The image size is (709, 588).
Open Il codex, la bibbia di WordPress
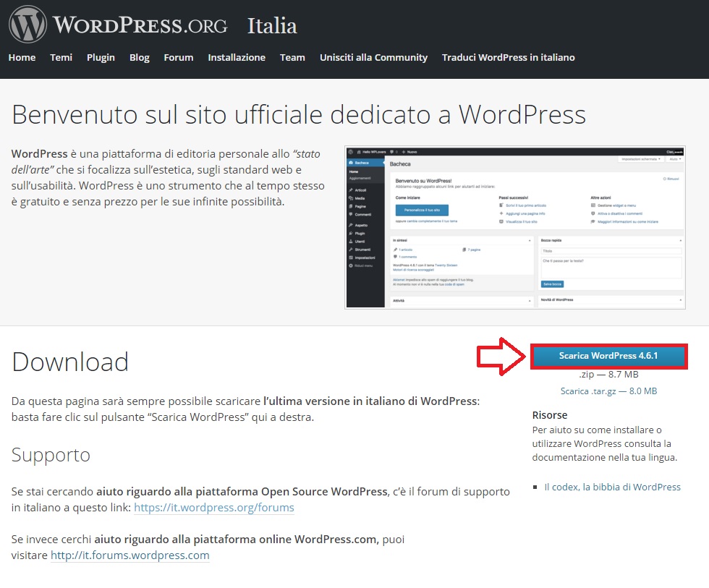coord(612,487)
